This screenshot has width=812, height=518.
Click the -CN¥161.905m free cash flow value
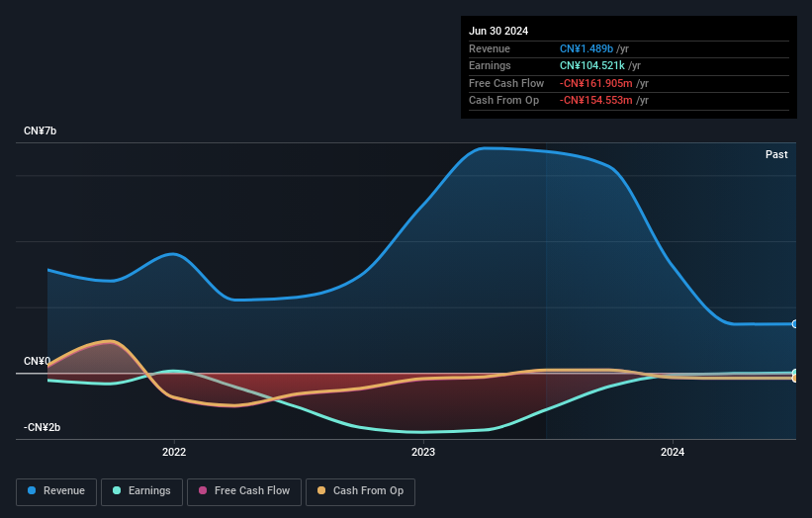595,83
